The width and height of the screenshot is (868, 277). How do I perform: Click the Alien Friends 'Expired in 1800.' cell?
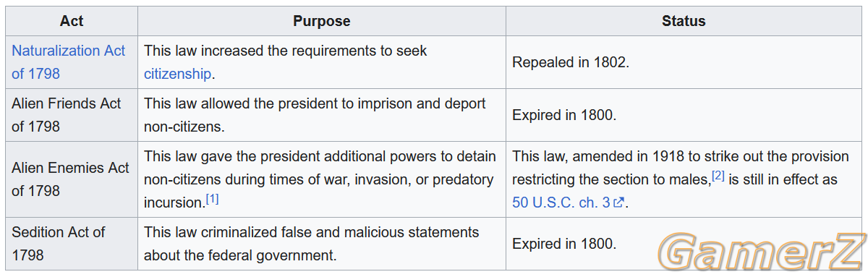[684, 115]
